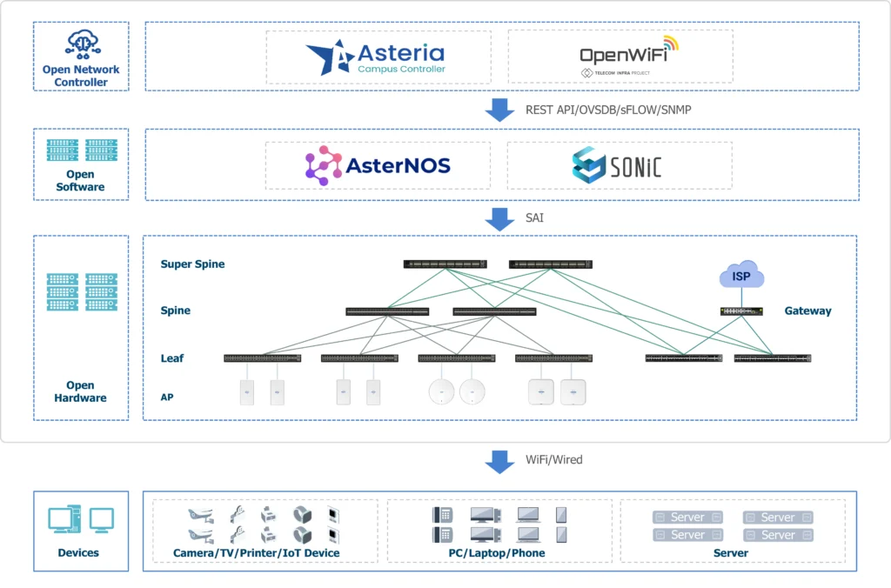Screen dimensions: 891x588
Task: Click the Gateway label
Action: 807,311
